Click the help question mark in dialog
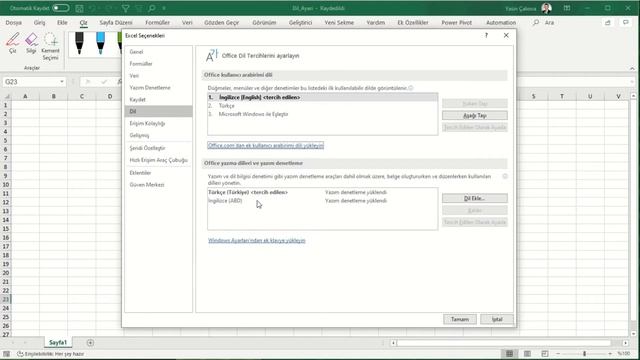The width and height of the screenshot is (640, 360). (x=486, y=36)
